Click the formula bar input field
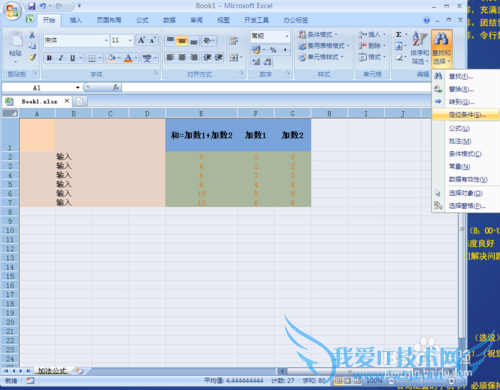The width and height of the screenshot is (500, 390). [277, 87]
